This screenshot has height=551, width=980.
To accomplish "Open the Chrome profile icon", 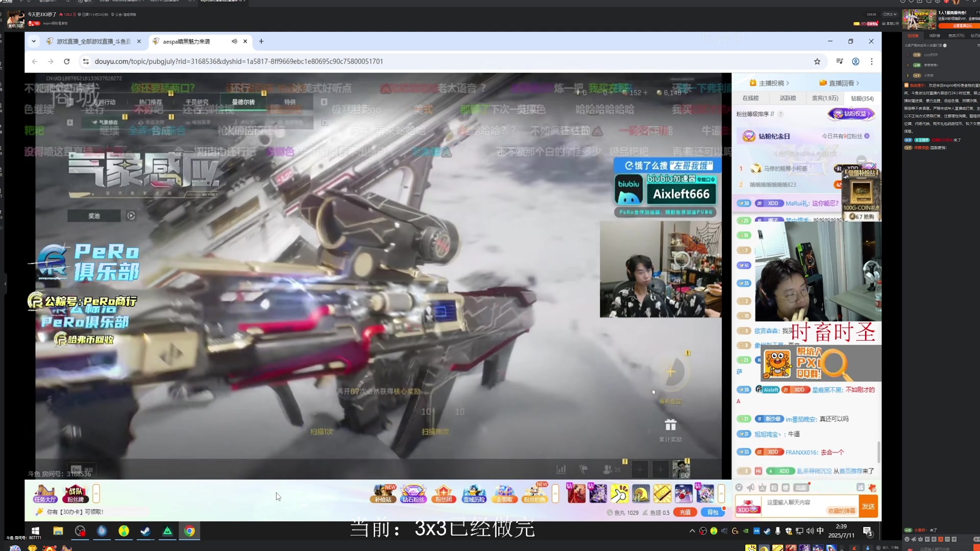I will 855,61.
